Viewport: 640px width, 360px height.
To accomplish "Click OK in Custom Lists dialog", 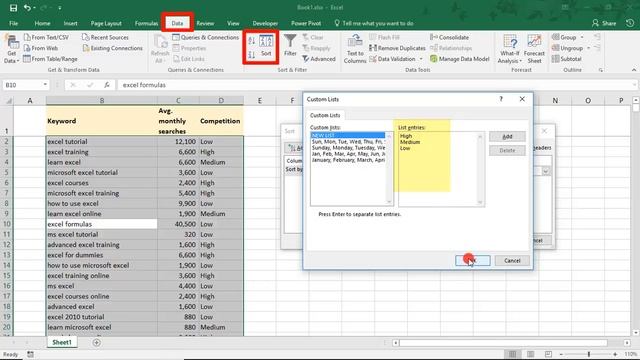I will [473, 260].
